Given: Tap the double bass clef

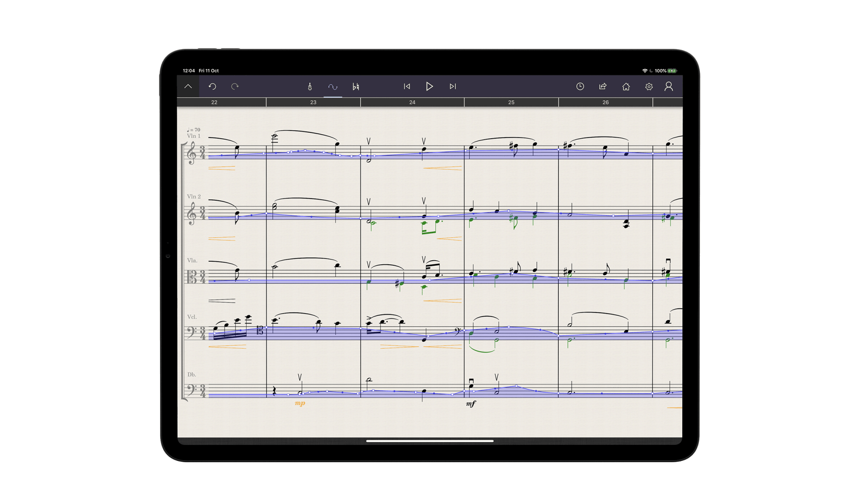Looking at the screenshot, I should [x=191, y=389].
